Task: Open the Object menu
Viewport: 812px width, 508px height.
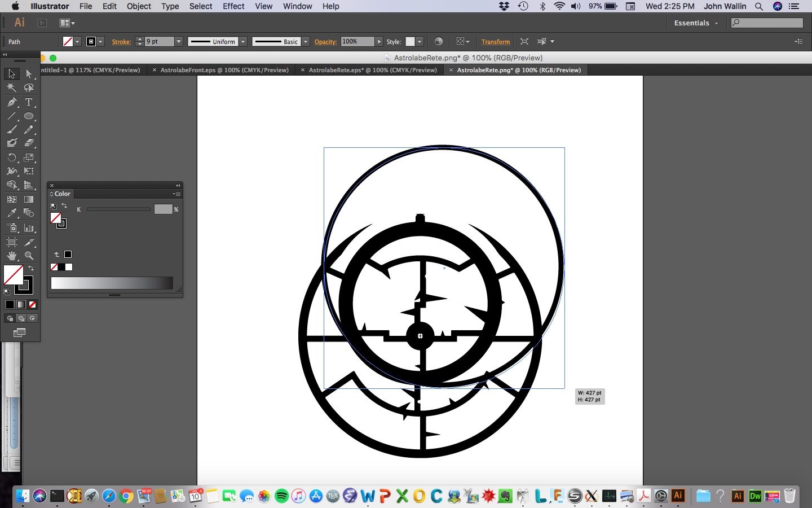Action: [139, 6]
